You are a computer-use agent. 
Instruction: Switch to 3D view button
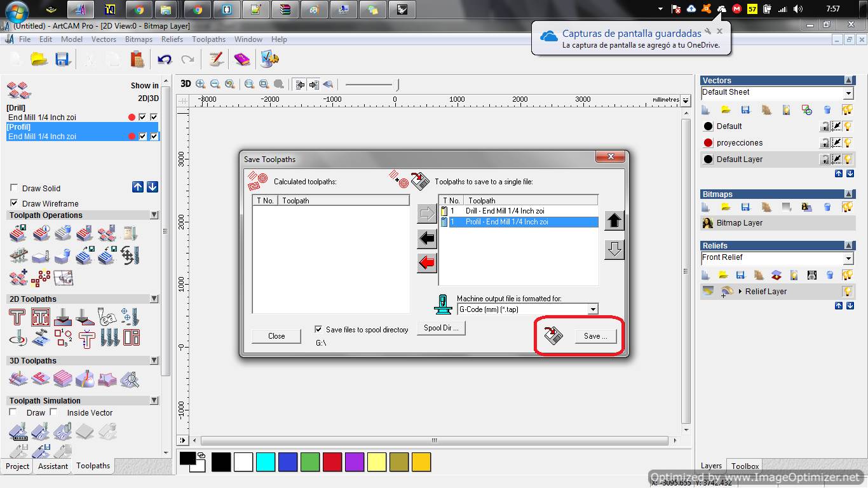click(186, 84)
